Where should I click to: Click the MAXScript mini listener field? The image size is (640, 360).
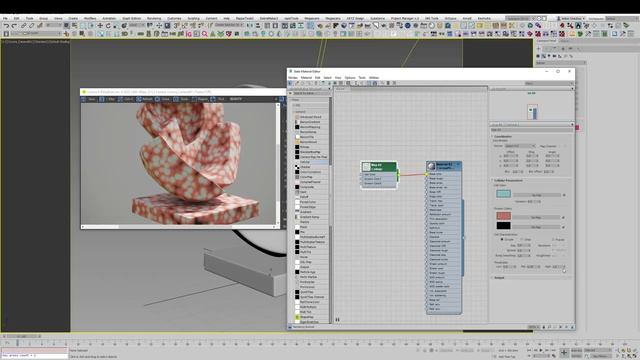coord(34,356)
